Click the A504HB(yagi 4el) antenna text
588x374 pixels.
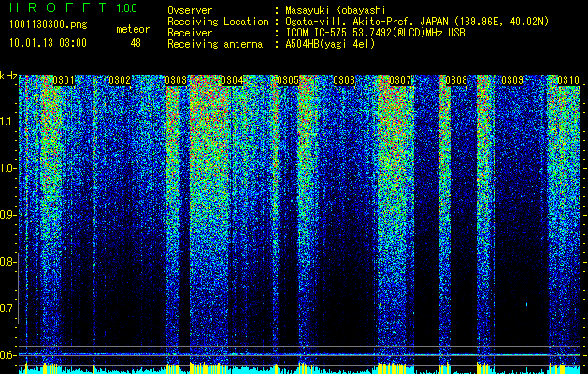pyautogui.click(x=330, y=44)
